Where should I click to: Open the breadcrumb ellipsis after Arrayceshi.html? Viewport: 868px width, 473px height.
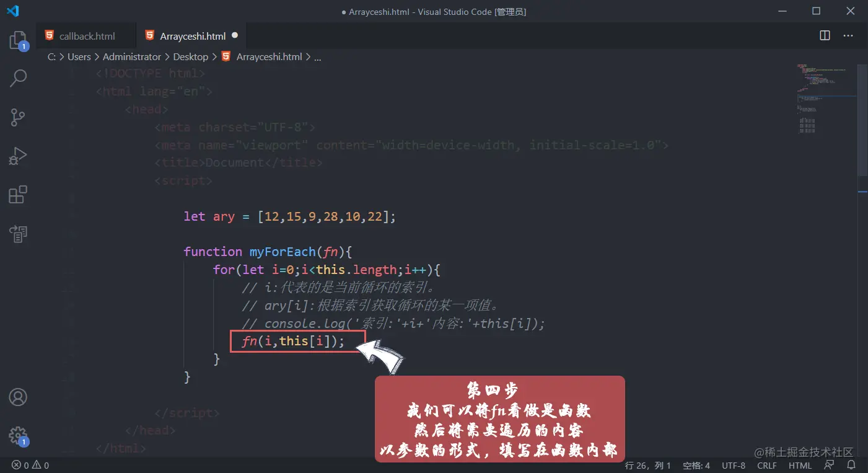(317, 56)
